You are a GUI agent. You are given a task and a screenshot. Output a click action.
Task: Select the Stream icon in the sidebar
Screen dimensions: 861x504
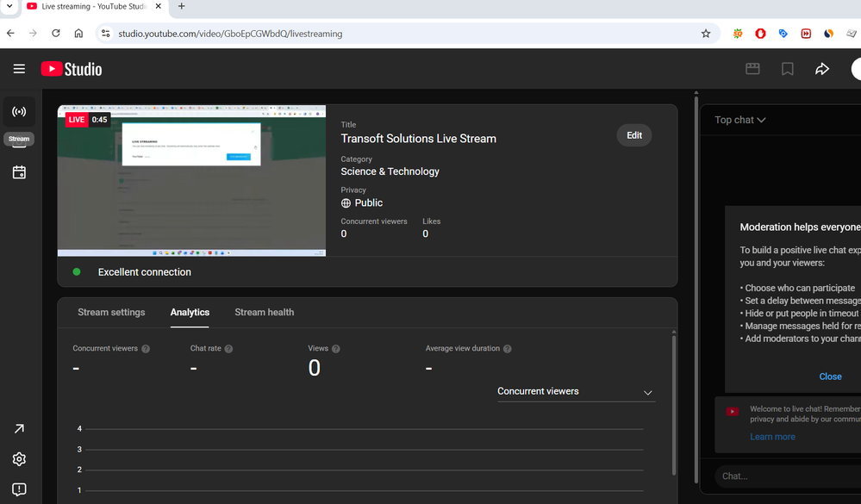19,112
